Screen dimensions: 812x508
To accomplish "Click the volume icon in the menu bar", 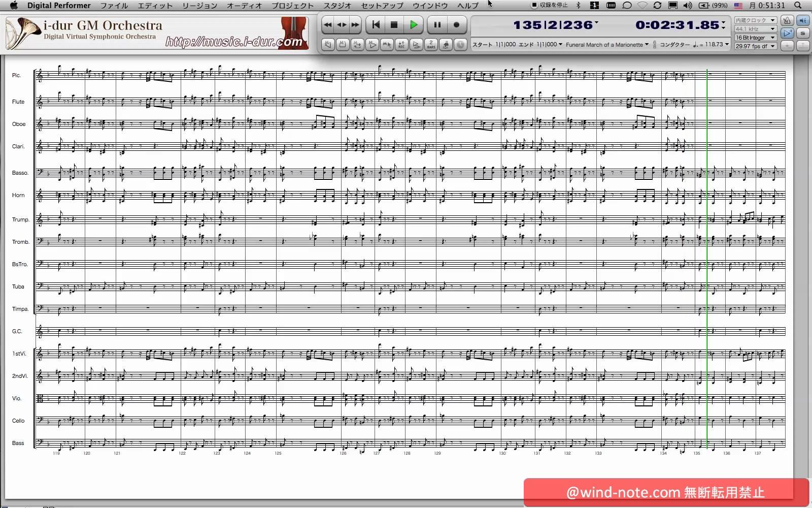I will pyautogui.click(x=688, y=5).
